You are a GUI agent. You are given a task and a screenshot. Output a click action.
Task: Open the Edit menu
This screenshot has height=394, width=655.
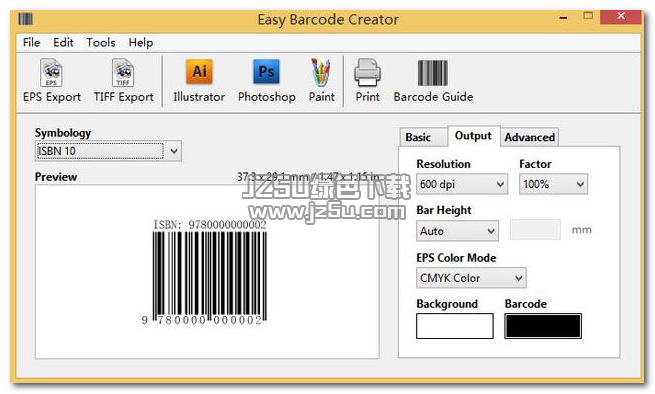pos(63,42)
